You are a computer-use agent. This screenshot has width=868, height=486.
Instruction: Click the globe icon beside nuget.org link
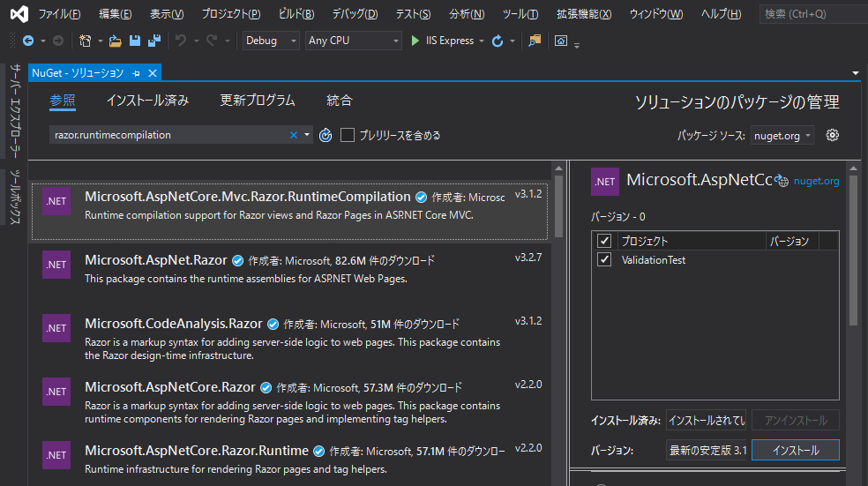click(781, 181)
